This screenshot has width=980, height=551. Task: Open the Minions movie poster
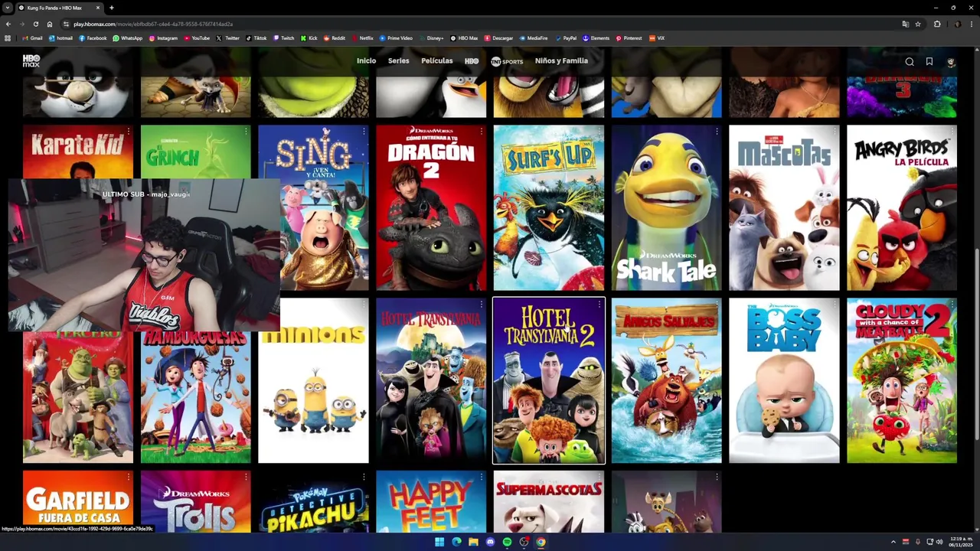coord(313,381)
